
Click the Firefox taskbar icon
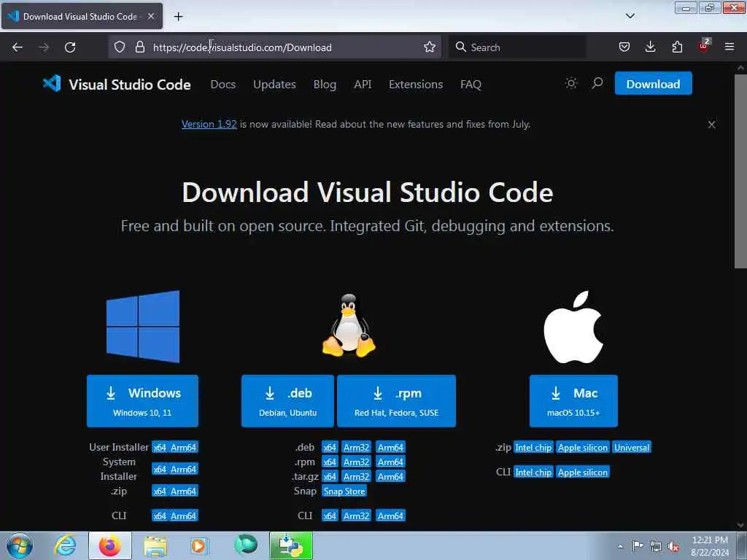click(x=110, y=545)
